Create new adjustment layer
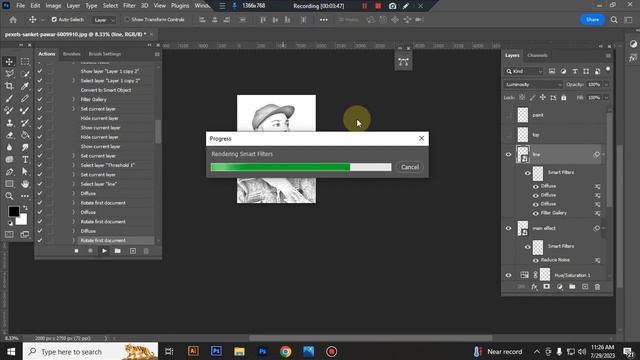The height and width of the screenshot is (360, 640). [560, 287]
